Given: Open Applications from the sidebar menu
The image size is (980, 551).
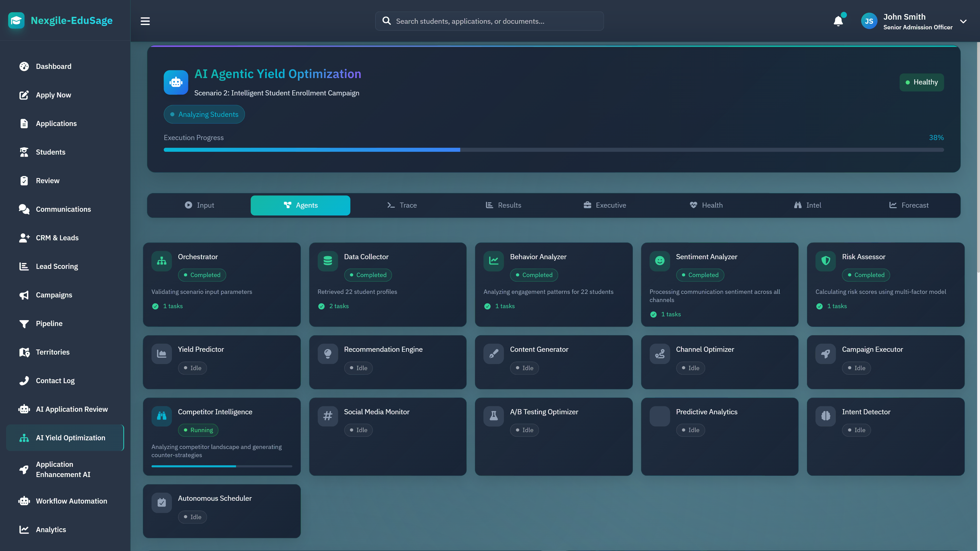Looking at the screenshot, I should click(x=56, y=123).
